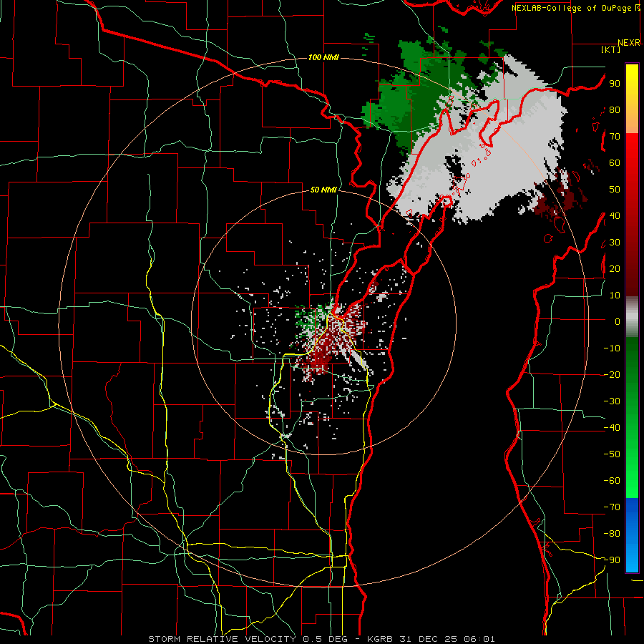The width and height of the screenshot is (644, 644).
Task: Click the '100 NMI' range ring label
Action: click(323, 57)
